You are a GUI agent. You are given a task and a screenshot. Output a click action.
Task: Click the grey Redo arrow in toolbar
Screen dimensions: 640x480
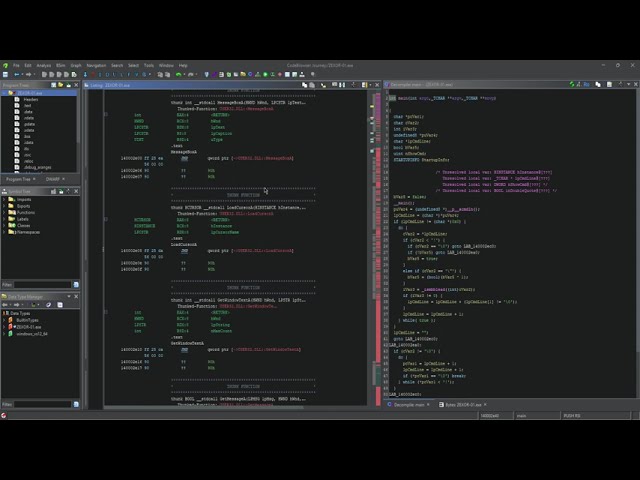click(190, 75)
